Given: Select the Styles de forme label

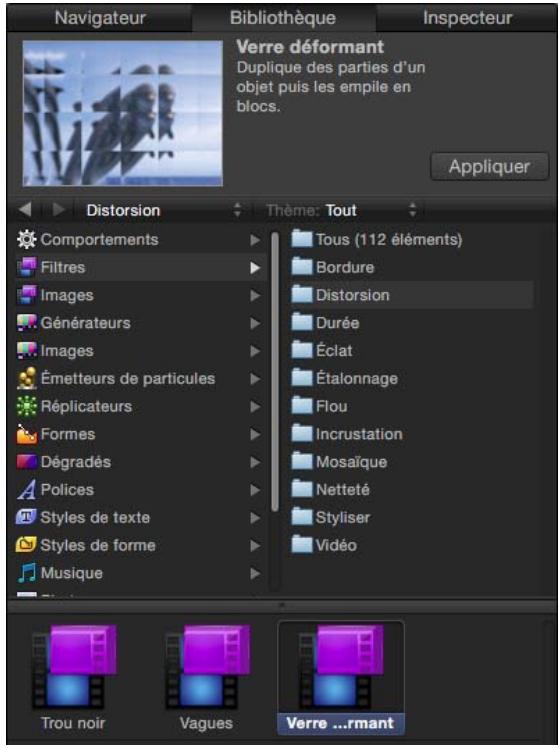Looking at the screenshot, I should pyautogui.click(x=98, y=545).
